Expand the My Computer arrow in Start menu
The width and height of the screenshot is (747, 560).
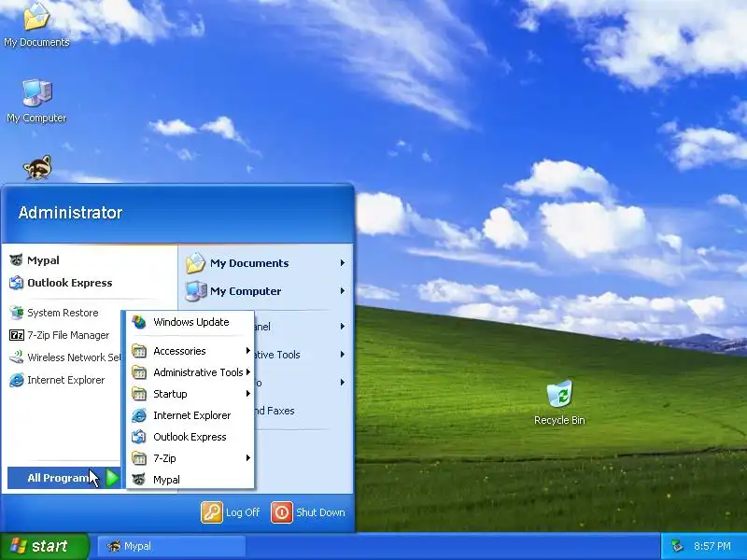pos(342,291)
